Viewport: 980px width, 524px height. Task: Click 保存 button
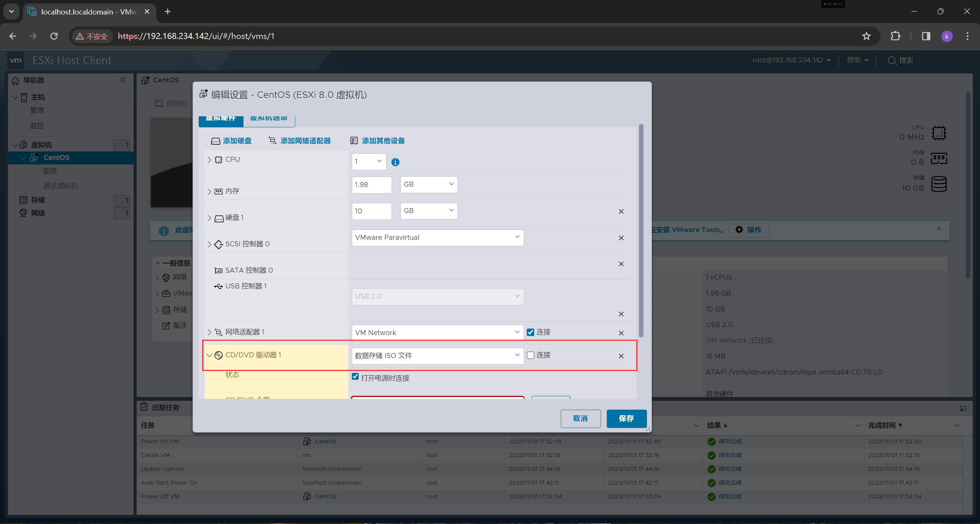(627, 418)
